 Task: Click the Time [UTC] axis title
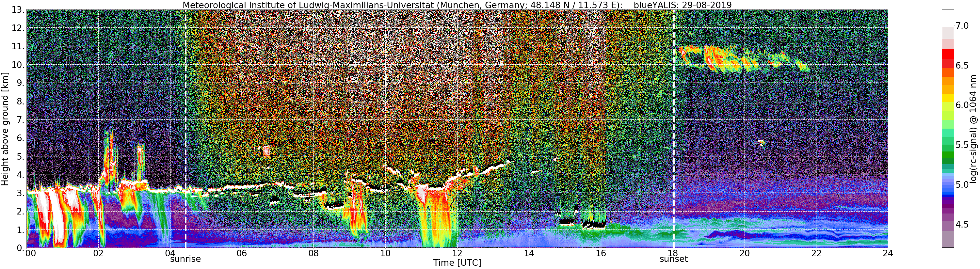(457, 263)
